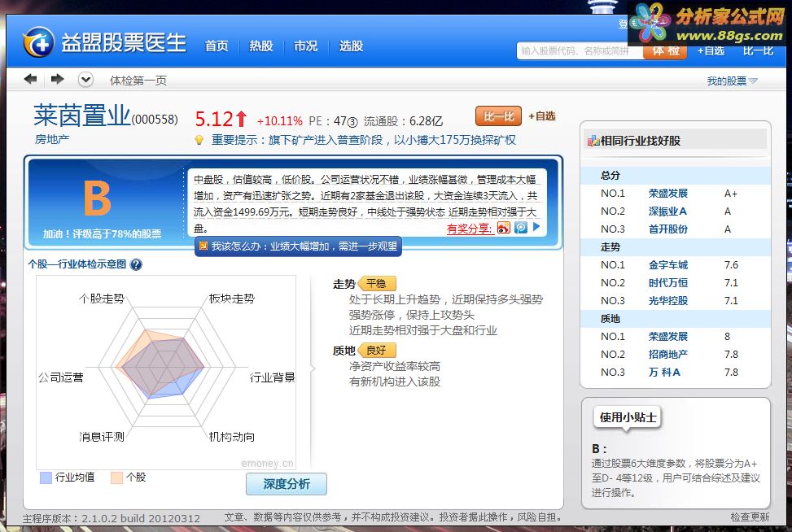The image size is (792, 532).
Task: Click the big B rating grade
Action: click(x=97, y=198)
